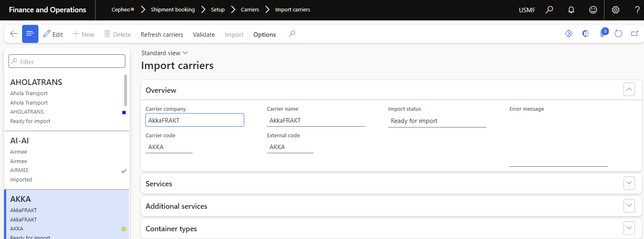Click the search magnifier in the top bar
Screen dimensions: 644x239
[549, 10]
